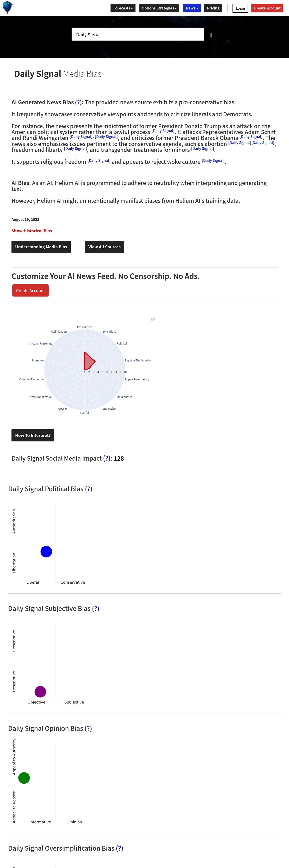Click the Helium balloon logo
The image size is (289, 868).
(x=7, y=7)
